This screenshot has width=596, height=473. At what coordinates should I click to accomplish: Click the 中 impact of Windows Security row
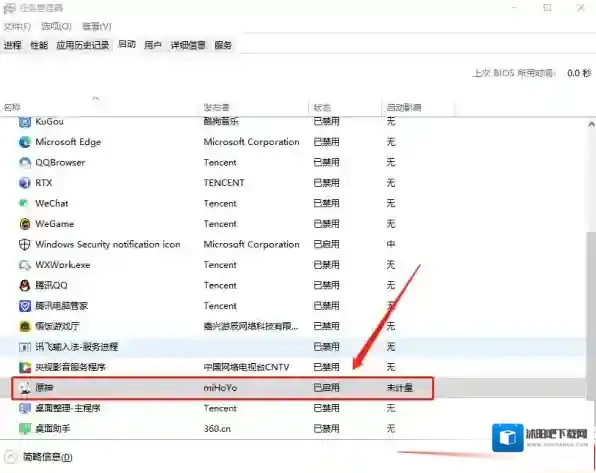[x=391, y=244]
